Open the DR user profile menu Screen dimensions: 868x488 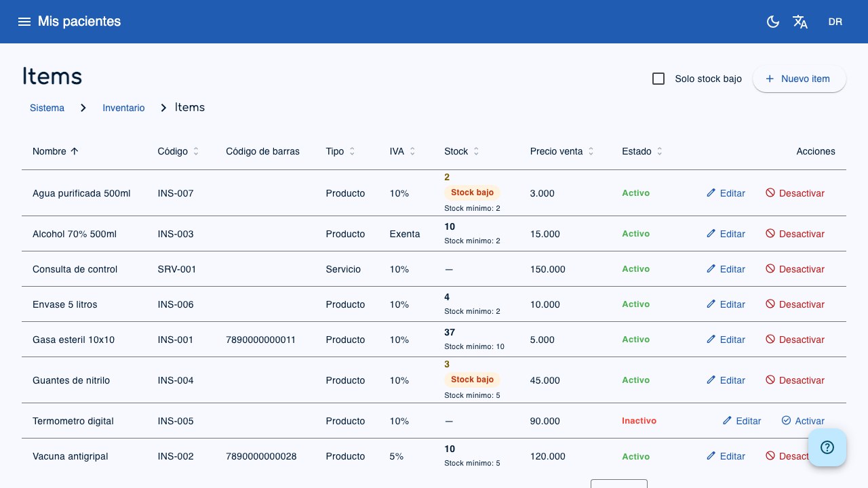pos(835,22)
